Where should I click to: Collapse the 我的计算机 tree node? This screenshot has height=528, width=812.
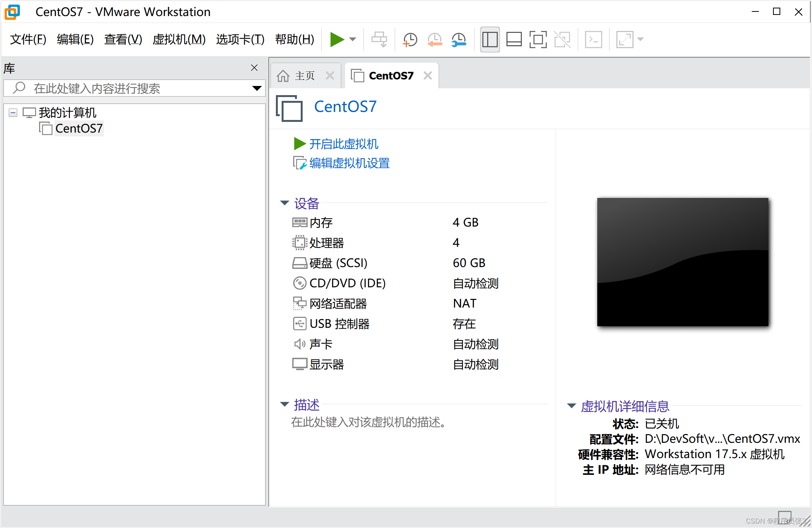click(x=13, y=113)
